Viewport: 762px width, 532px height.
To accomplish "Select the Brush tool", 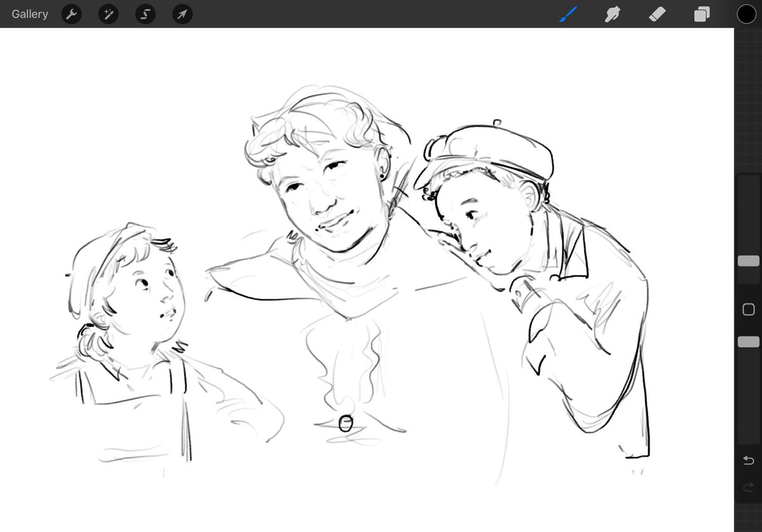I will [567, 14].
